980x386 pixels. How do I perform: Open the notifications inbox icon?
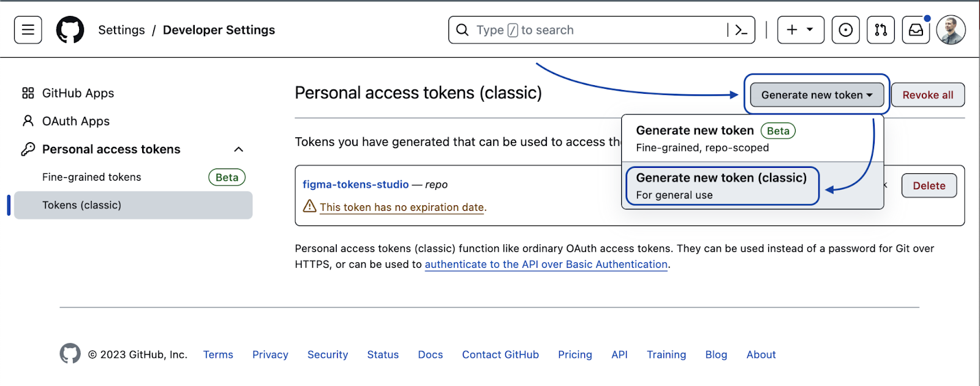[x=916, y=30]
